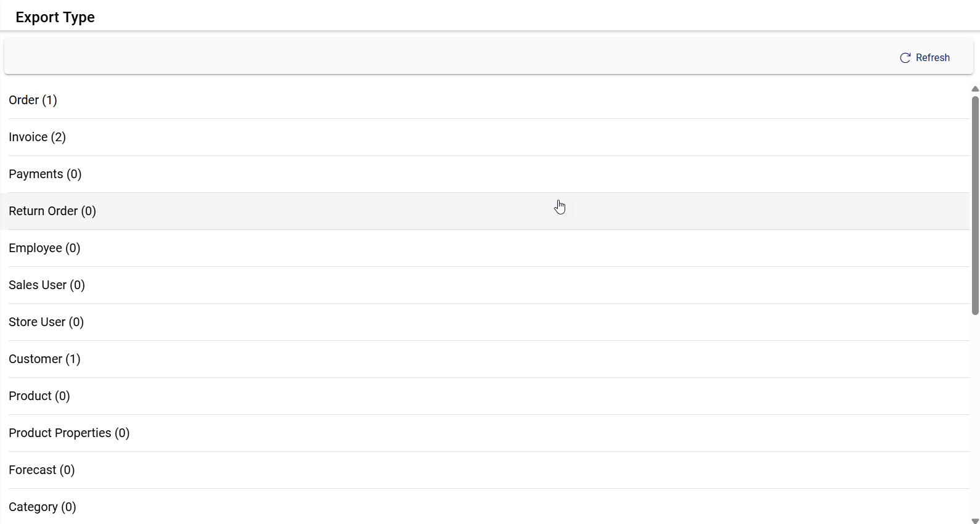Open the Forecast (0) entry
The image size is (980, 524).
click(x=42, y=470)
